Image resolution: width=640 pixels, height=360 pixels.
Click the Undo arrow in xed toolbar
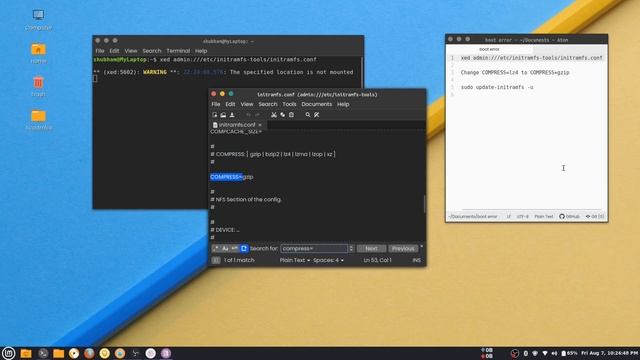coord(248,115)
